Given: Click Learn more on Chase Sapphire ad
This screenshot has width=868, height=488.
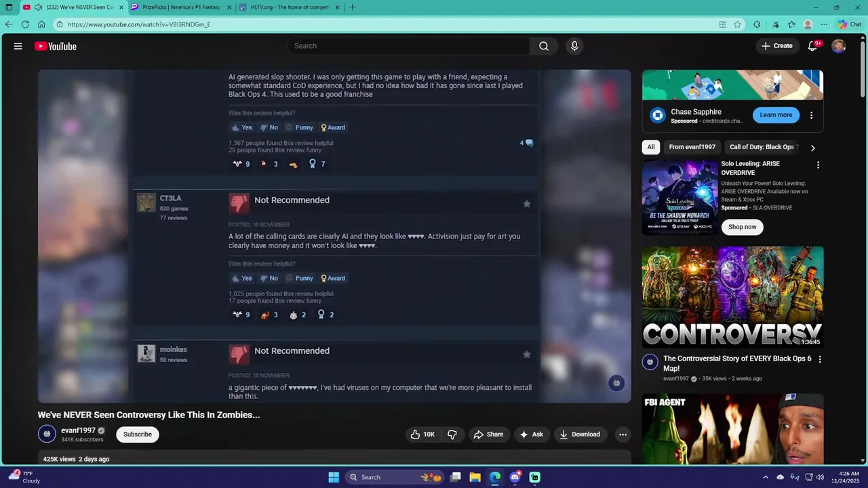Looking at the screenshot, I should pos(776,115).
